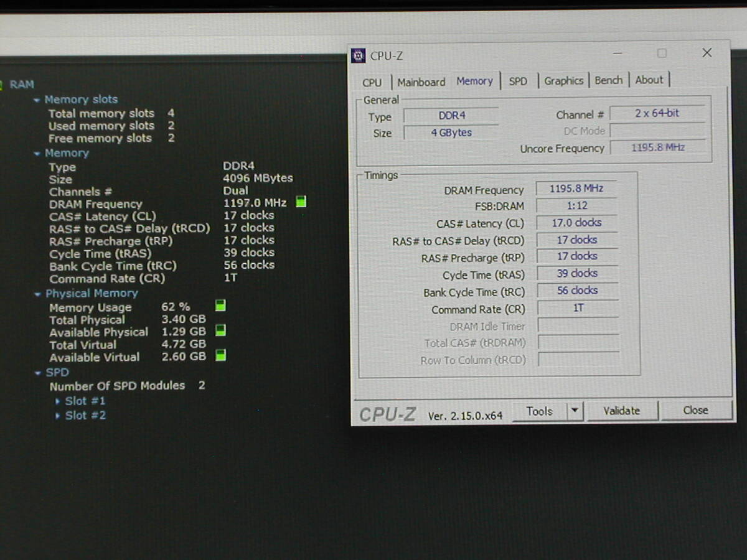Image resolution: width=747 pixels, height=560 pixels.
Task: Go to the About tab
Action: click(649, 80)
